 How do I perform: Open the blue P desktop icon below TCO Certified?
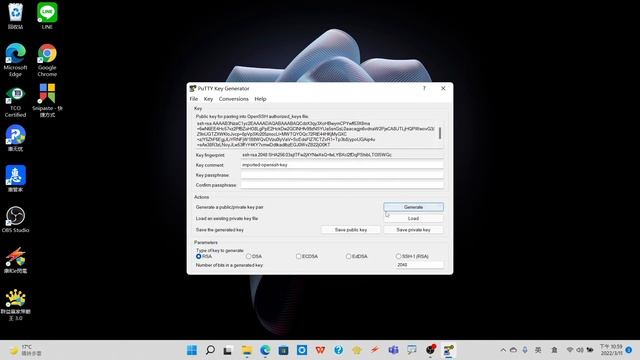(16, 138)
